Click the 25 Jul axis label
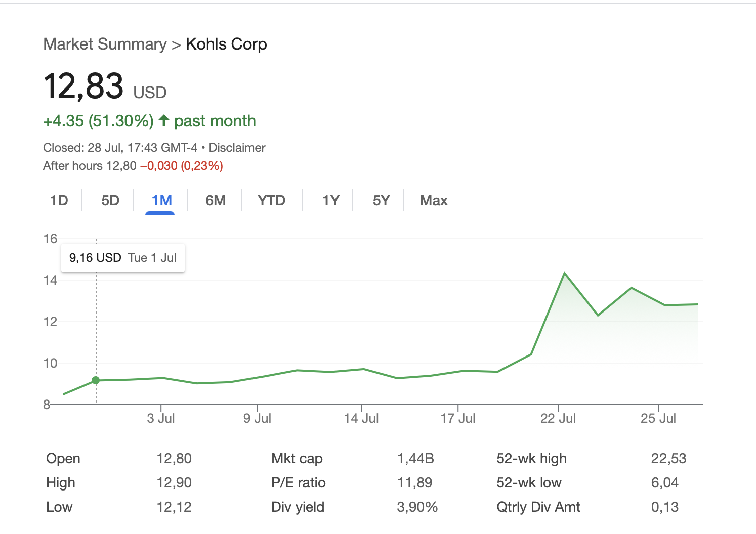Image resolution: width=756 pixels, height=534 pixels. point(658,418)
